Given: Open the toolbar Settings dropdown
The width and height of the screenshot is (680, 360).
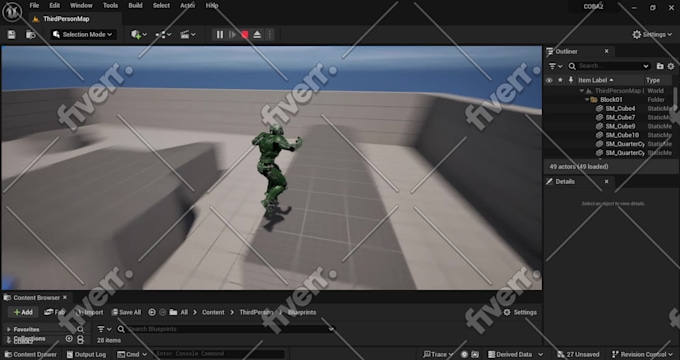Looking at the screenshot, I should point(652,35).
